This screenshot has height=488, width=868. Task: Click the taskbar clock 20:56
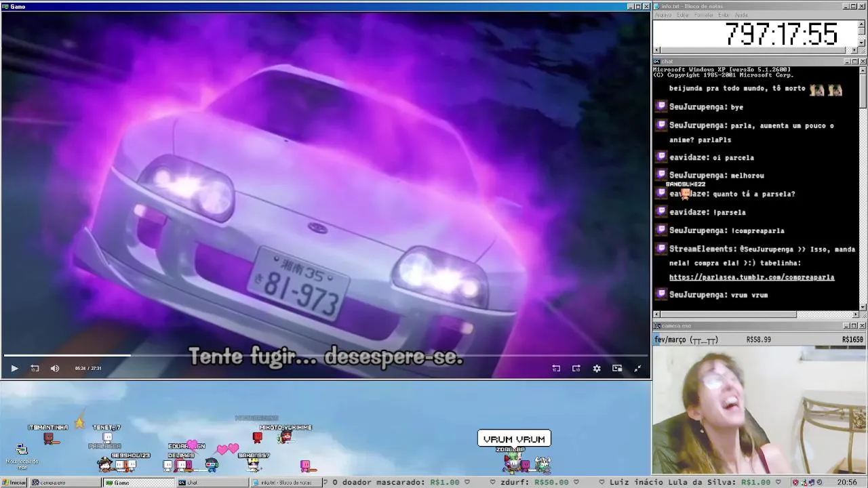847,483
